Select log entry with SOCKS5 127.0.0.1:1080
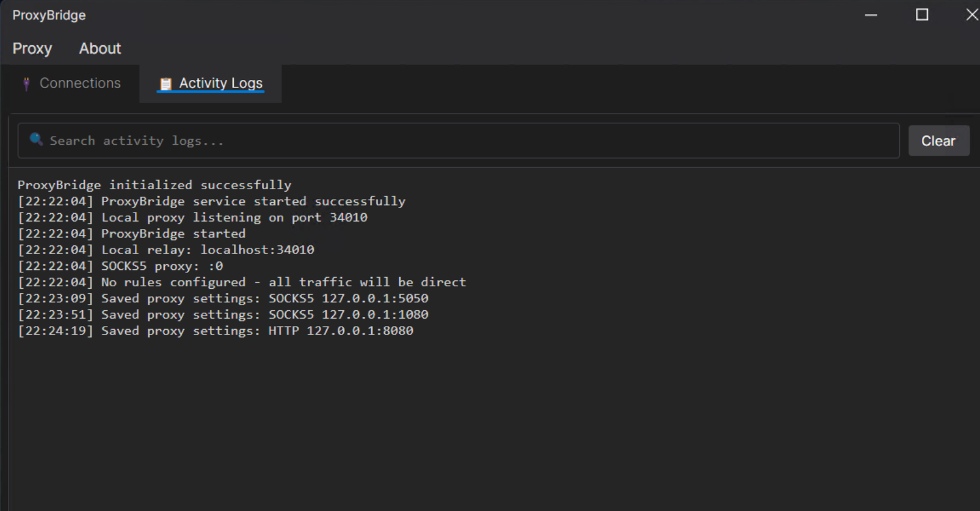 [223, 314]
